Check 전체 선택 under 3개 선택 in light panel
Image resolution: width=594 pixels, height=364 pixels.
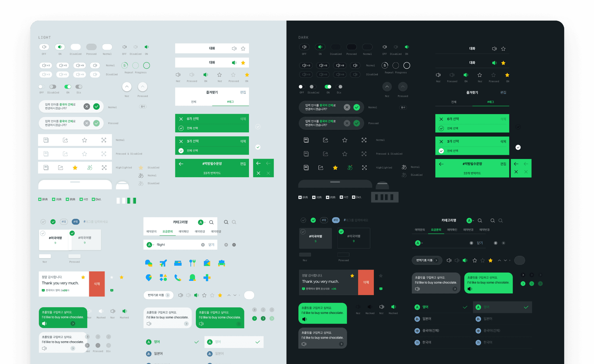(x=181, y=151)
